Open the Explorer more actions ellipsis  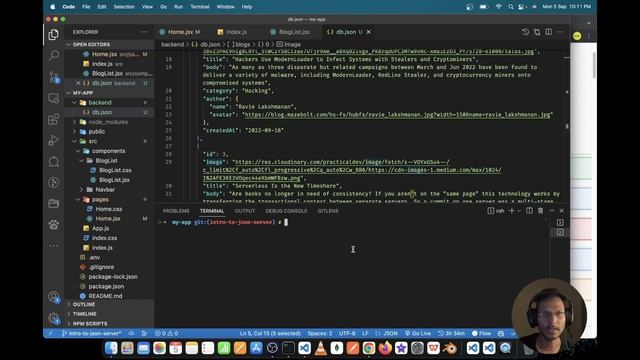click(x=144, y=32)
